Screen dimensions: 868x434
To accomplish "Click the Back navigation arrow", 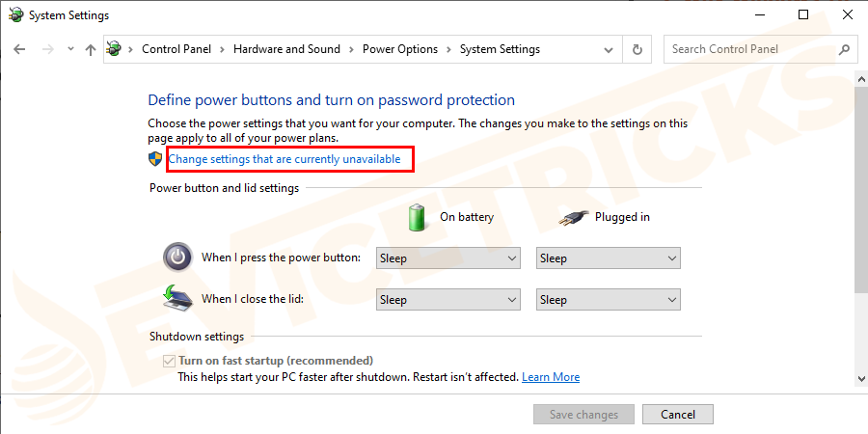I will coord(19,49).
